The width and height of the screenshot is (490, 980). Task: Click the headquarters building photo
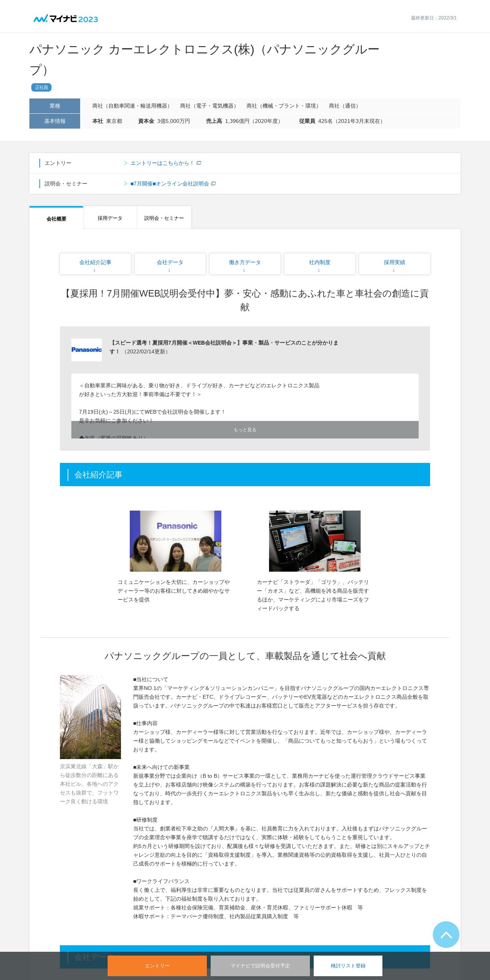pos(90,717)
